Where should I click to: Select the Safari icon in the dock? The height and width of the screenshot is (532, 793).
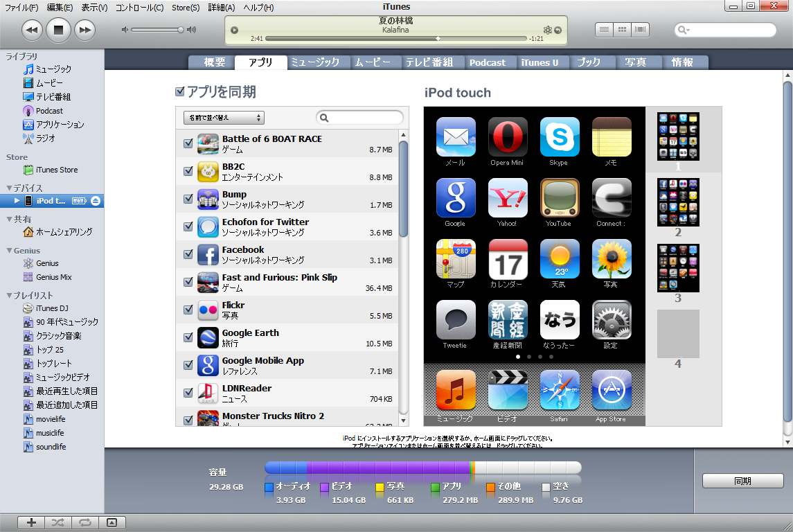pyautogui.click(x=560, y=390)
